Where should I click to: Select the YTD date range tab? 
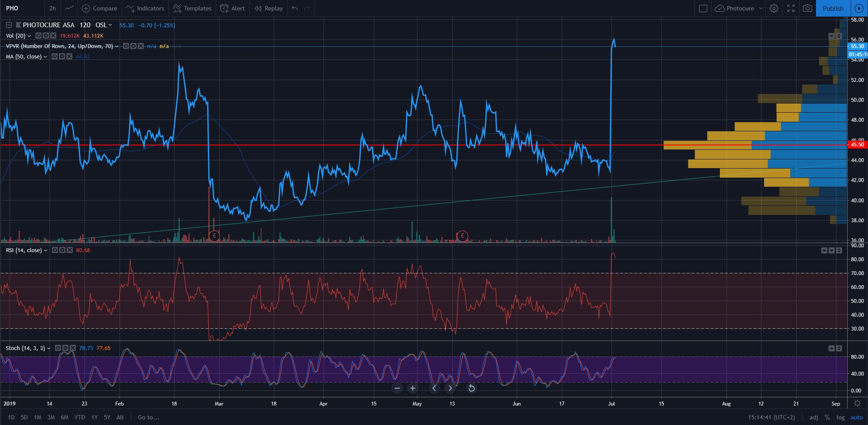click(x=80, y=417)
